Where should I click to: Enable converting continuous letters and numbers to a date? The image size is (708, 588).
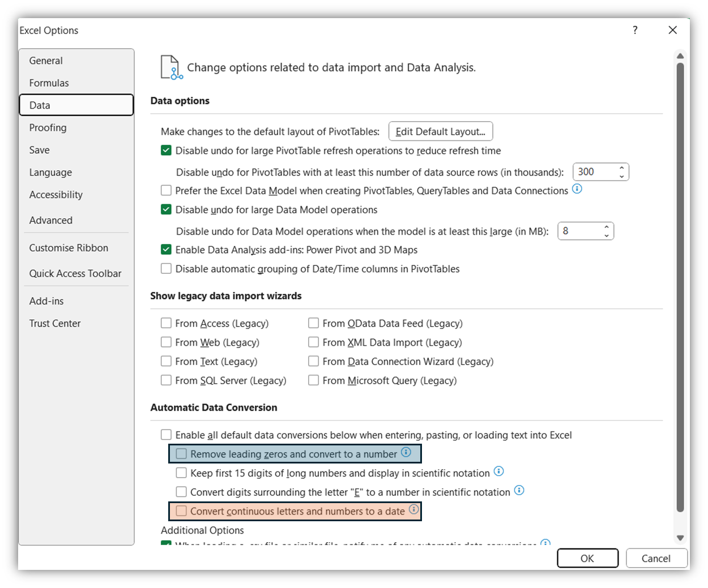[182, 510]
